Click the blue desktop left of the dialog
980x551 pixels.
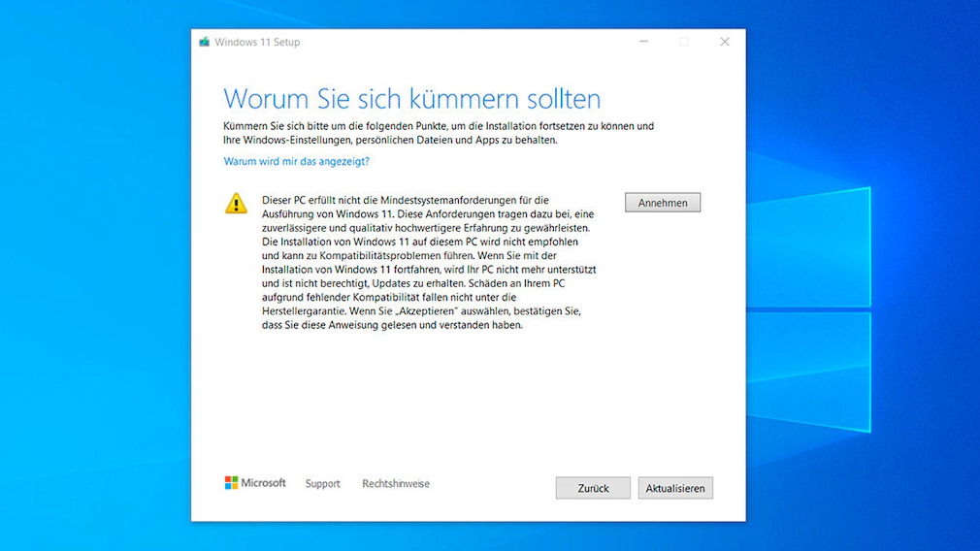pyautogui.click(x=95, y=291)
